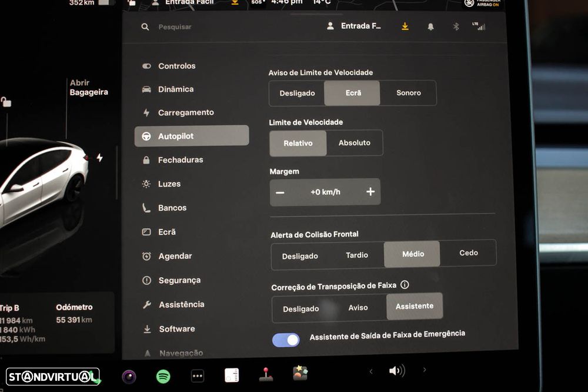This screenshot has width=588, height=392.
Task: Open the Segurança section
Action: [171, 280]
